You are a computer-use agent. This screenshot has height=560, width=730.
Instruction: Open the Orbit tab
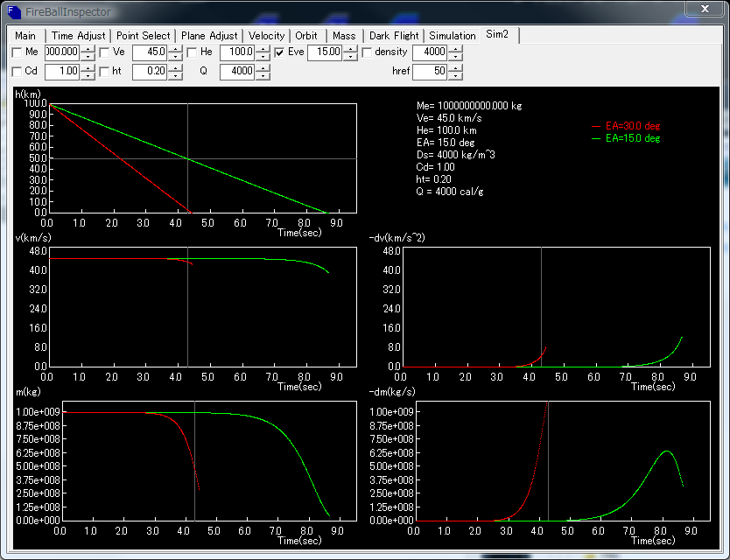pyautogui.click(x=306, y=36)
